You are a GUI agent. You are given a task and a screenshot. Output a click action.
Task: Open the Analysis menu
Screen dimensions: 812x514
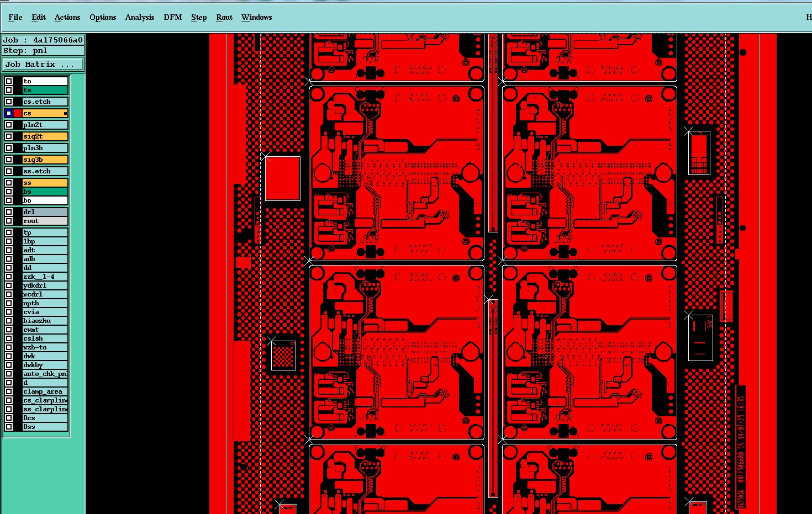140,17
